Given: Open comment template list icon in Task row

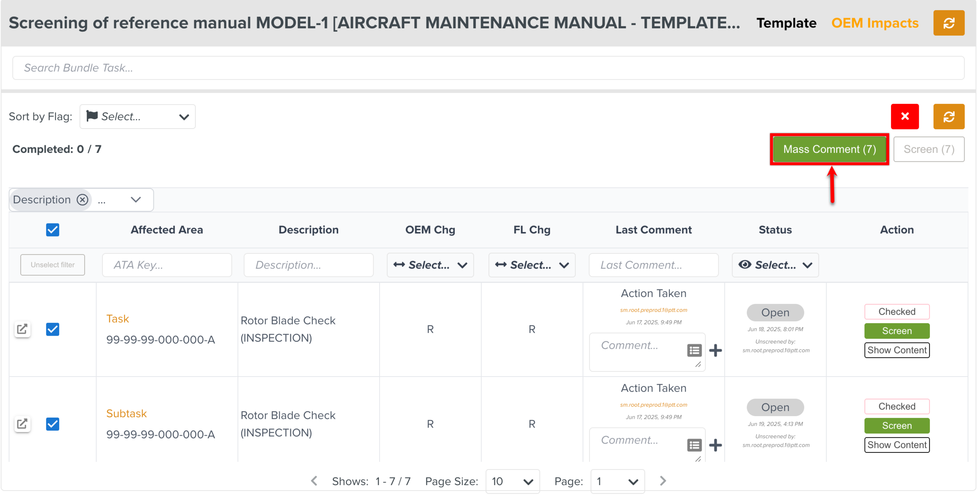Looking at the screenshot, I should click(694, 350).
